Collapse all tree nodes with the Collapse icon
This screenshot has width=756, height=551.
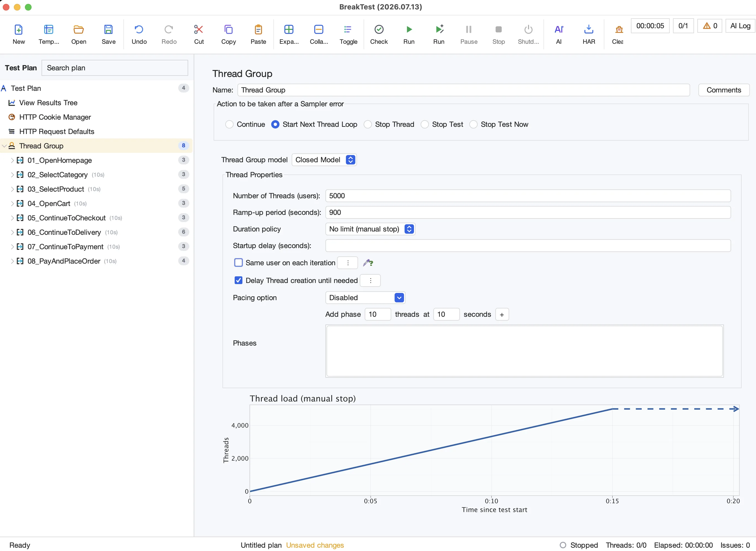click(319, 30)
